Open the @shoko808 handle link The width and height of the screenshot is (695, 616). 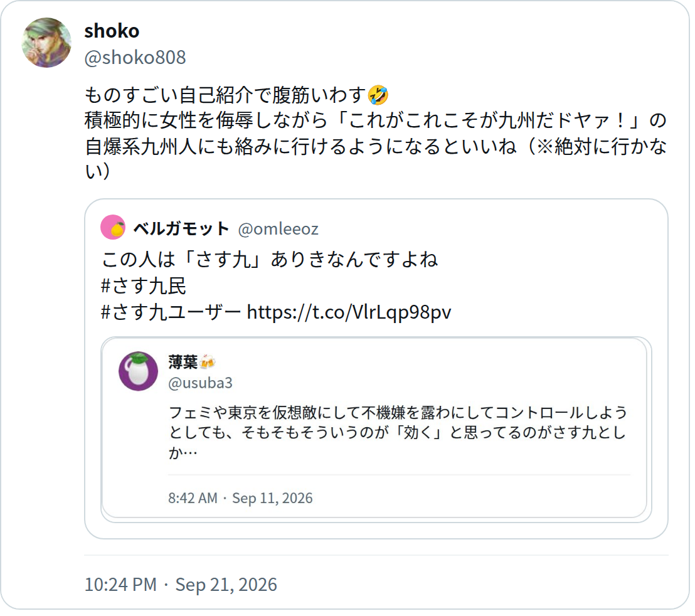pos(135,58)
